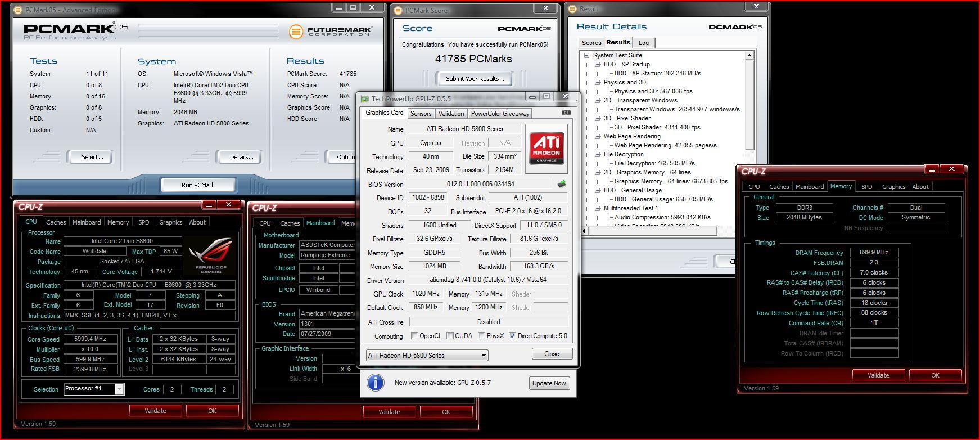This screenshot has height=440, width=980.
Task: Click the GPU Clock 1020 MHz field
Action: pyautogui.click(x=426, y=294)
